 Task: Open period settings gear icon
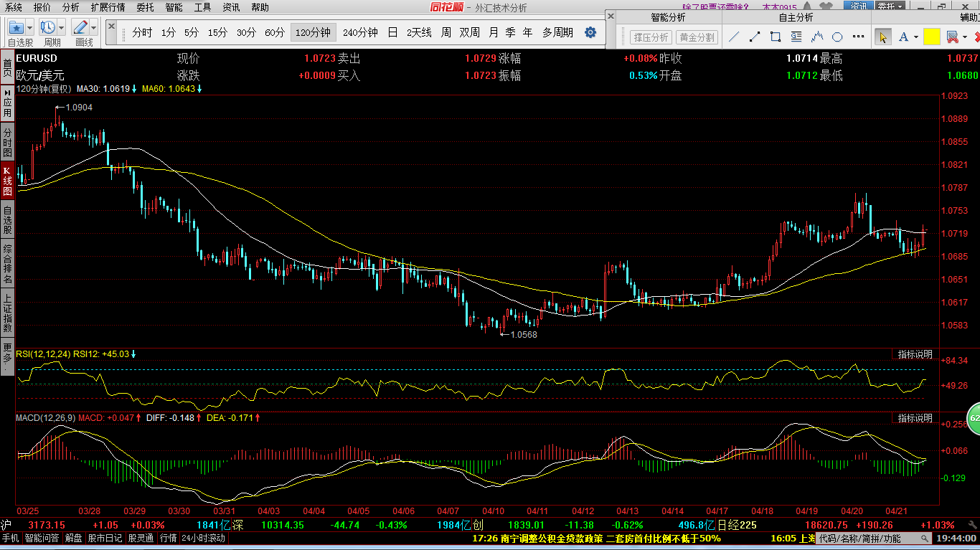click(590, 32)
